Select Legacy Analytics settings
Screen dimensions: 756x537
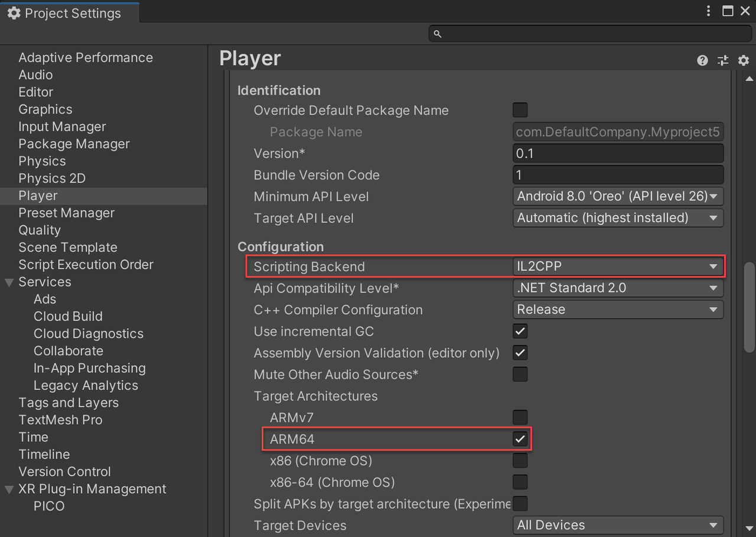point(86,385)
